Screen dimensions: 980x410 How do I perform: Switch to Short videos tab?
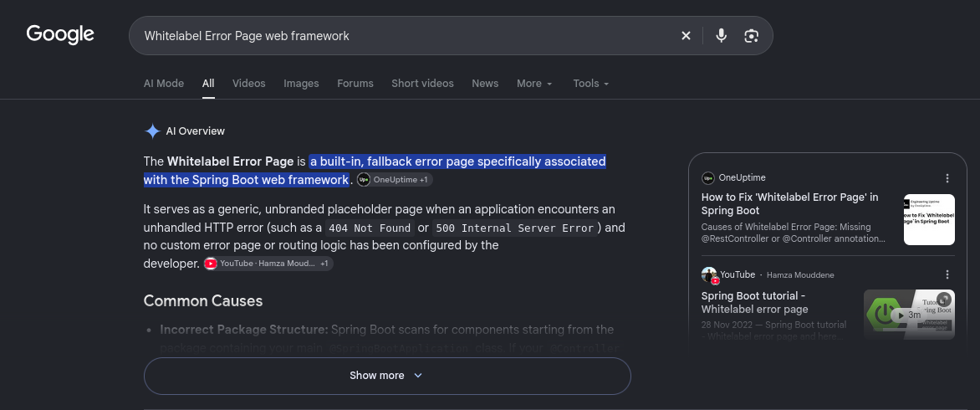click(x=422, y=83)
